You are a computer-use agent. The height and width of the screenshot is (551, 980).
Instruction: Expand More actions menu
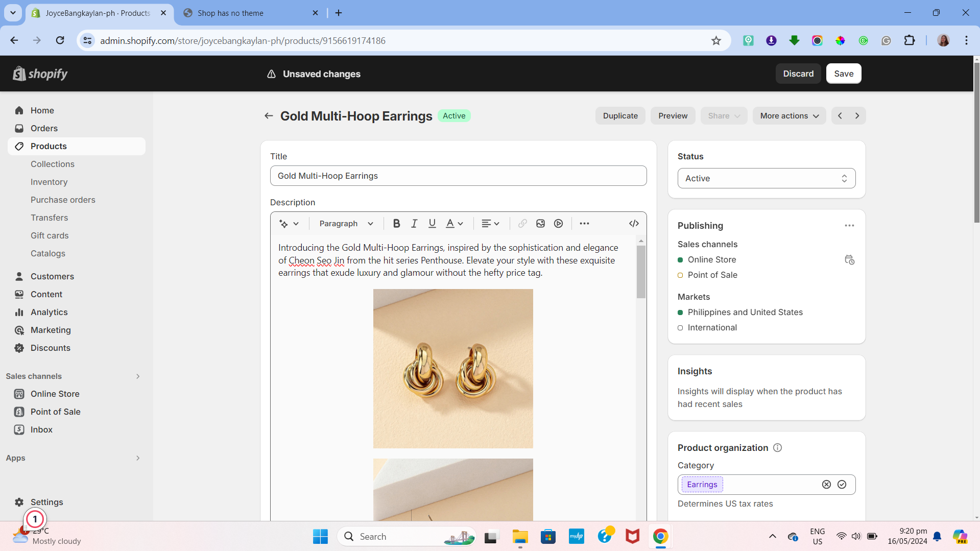coord(789,116)
